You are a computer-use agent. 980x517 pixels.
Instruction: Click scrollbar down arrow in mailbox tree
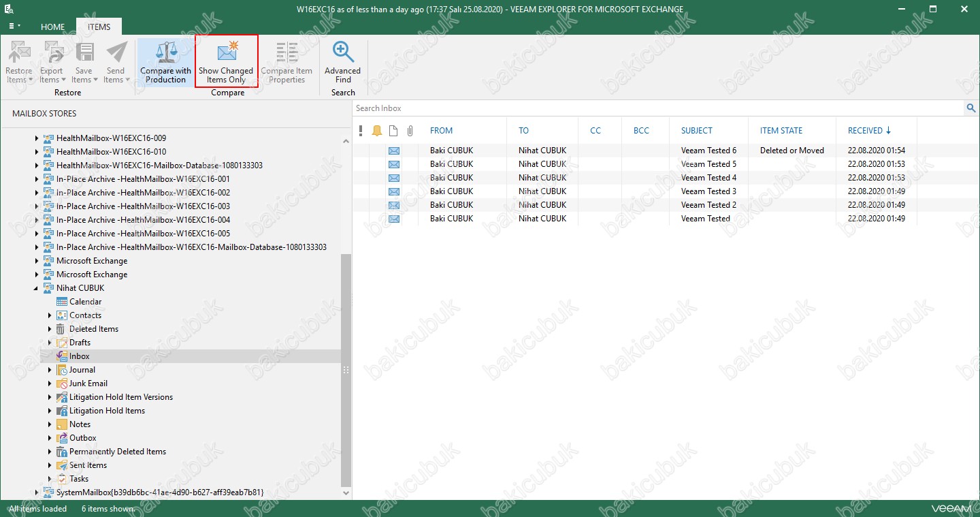tap(346, 492)
